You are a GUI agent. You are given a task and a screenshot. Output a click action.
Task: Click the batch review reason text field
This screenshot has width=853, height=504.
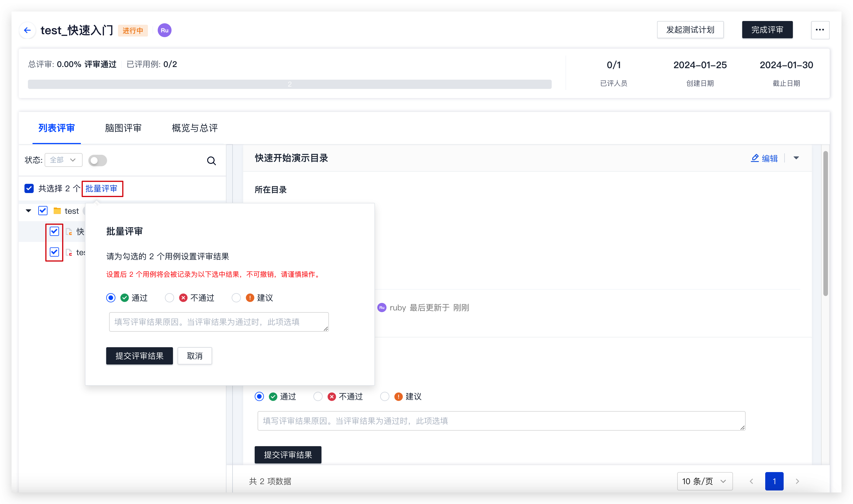coord(219,322)
